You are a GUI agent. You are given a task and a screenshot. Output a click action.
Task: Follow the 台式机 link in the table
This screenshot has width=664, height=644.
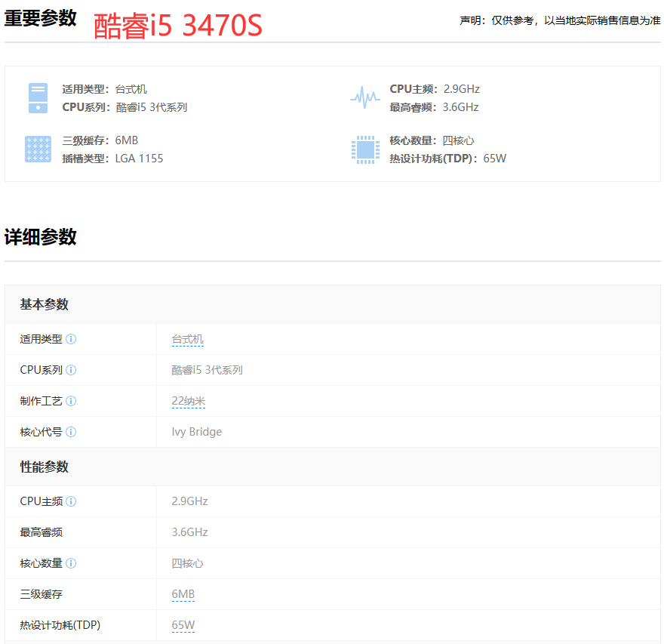(188, 340)
